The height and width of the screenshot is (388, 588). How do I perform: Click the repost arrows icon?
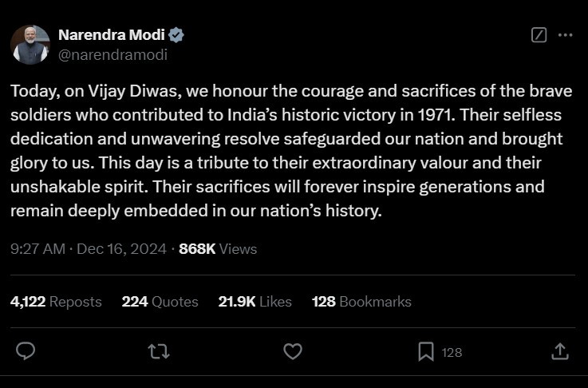(159, 351)
